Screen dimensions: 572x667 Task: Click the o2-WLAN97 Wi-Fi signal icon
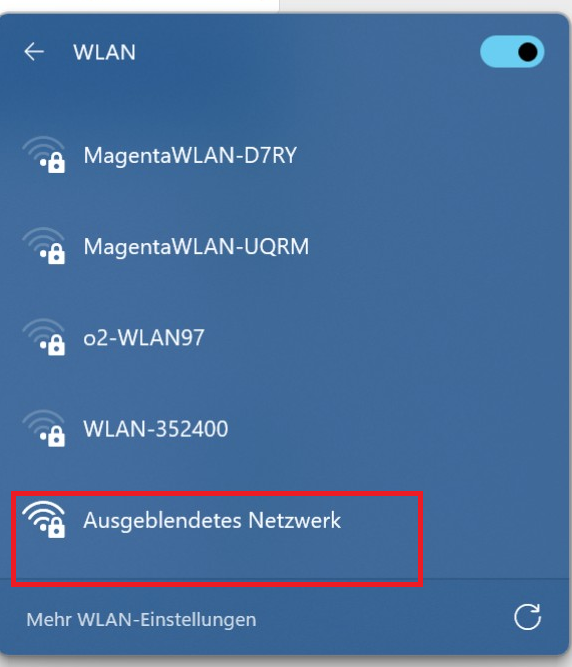click(44, 337)
